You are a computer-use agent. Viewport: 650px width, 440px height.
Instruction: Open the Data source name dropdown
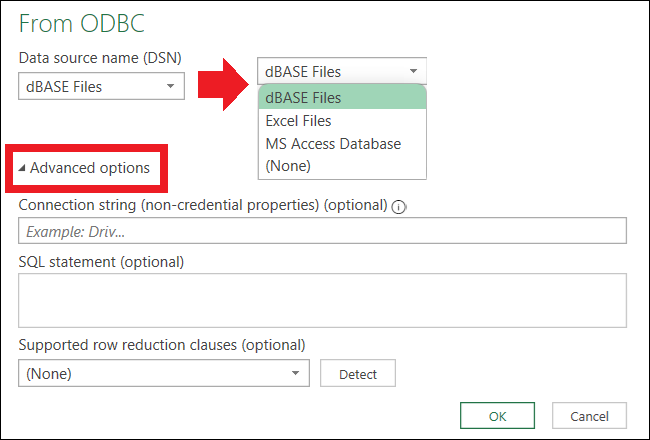pyautogui.click(x=101, y=86)
